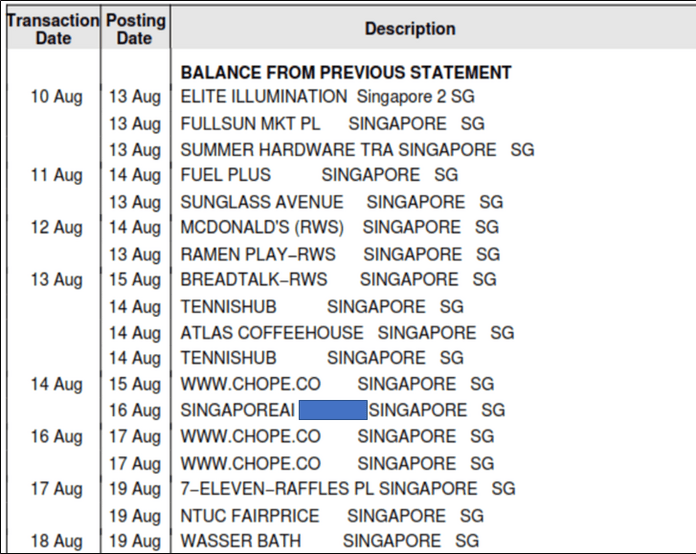Click FULLSUN MKT PL description

[x=332, y=123]
